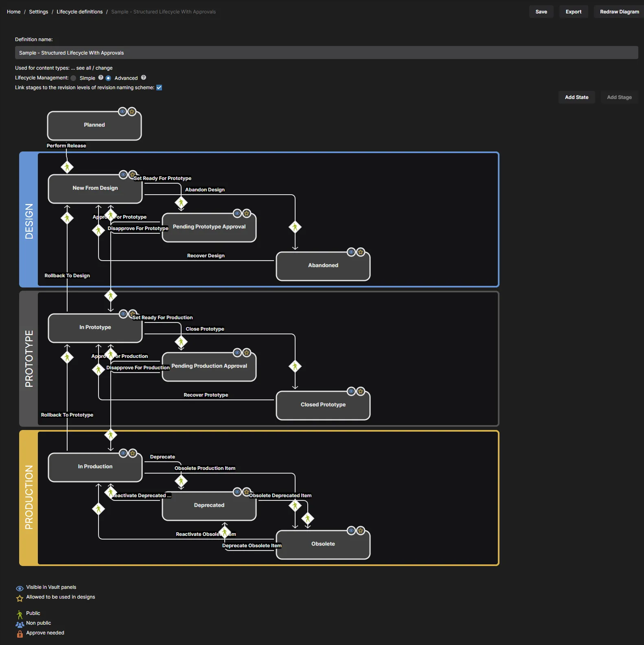Screen dimensions: 644x645
Task: Toggle eye visibility on New From Design state
Action: pyautogui.click(x=123, y=175)
